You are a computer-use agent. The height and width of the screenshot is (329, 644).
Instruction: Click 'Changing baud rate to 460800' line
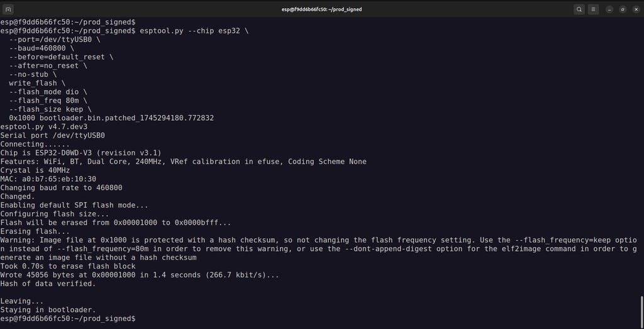(x=61, y=187)
